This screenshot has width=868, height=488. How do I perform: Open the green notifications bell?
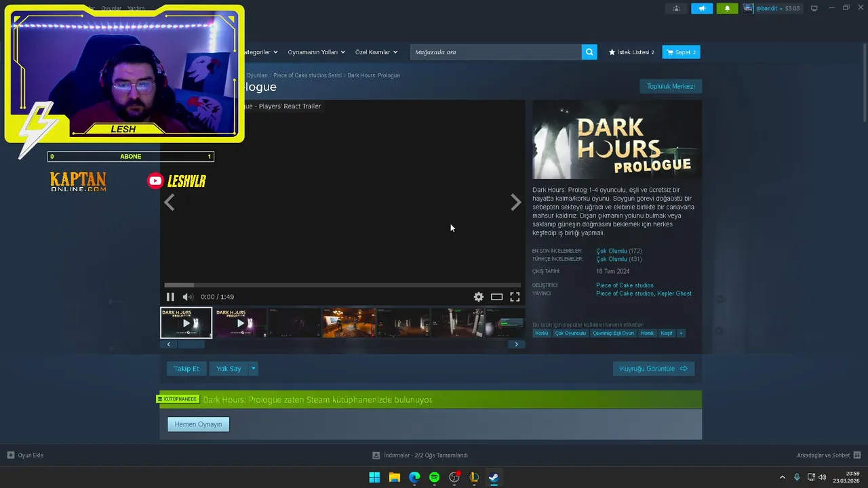coord(727,8)
